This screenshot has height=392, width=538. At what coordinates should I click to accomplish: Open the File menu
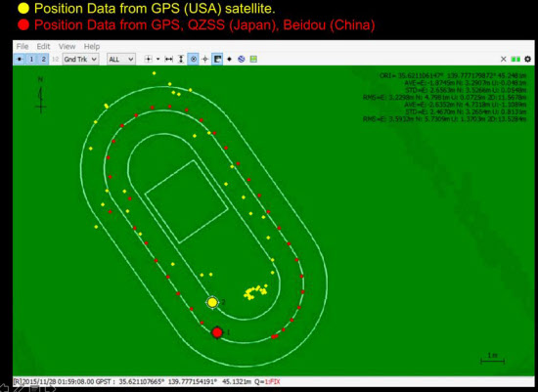coord(22,46)
